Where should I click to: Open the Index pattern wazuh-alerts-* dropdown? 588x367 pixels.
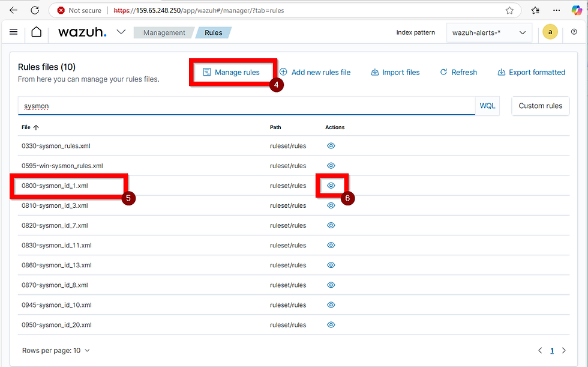click(x=489, y=32)
